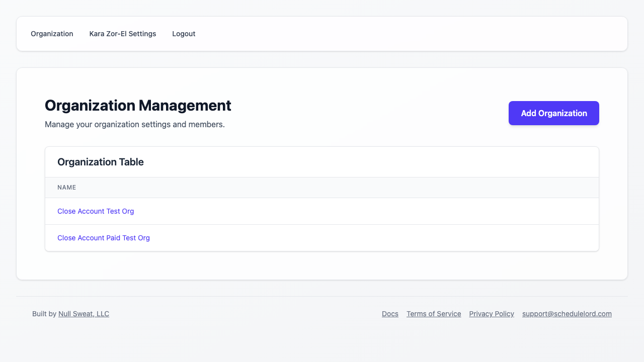Image resolution: width=644 pixels, height=362 pixels.
Task: Open the Organization nav item
Action: tap(52, 34)
